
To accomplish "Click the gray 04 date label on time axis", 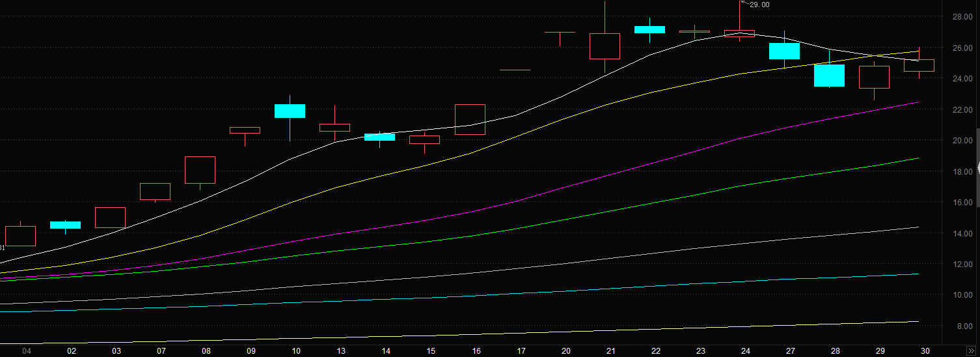I will [27, 351].
